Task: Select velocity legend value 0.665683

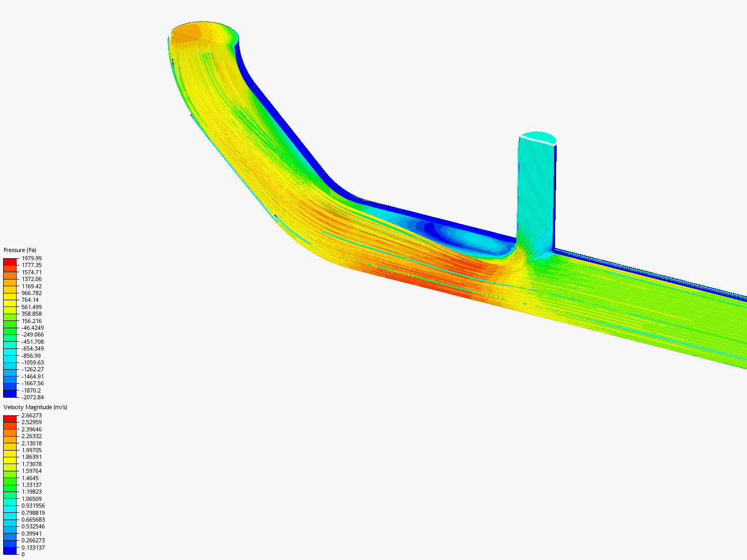Action: pos(33,520)
